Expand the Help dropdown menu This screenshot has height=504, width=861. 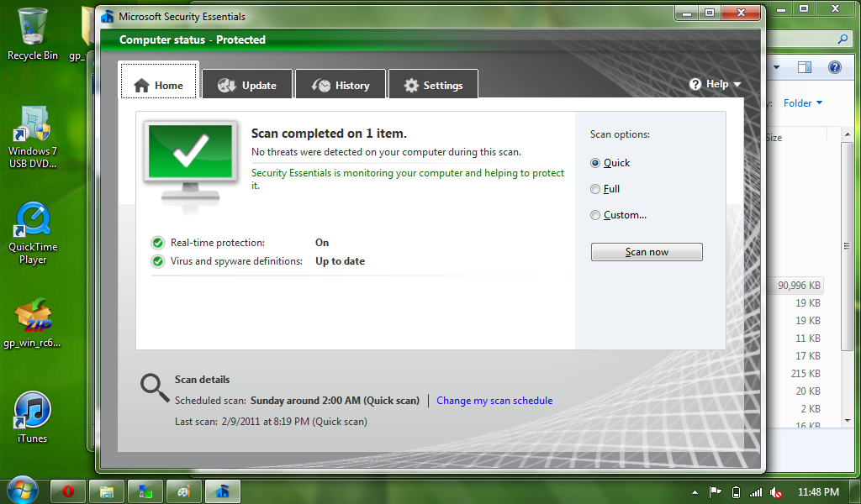pos(716,84)
